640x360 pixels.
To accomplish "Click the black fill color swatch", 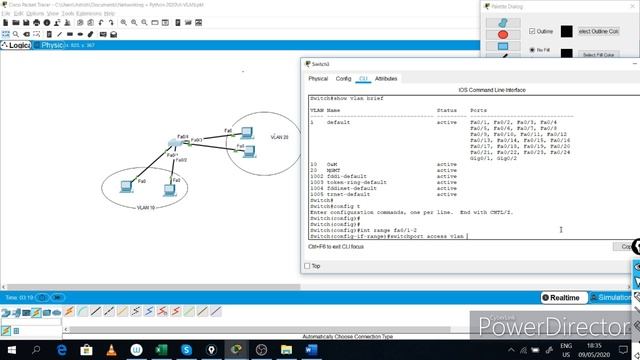I will point(567,53).
